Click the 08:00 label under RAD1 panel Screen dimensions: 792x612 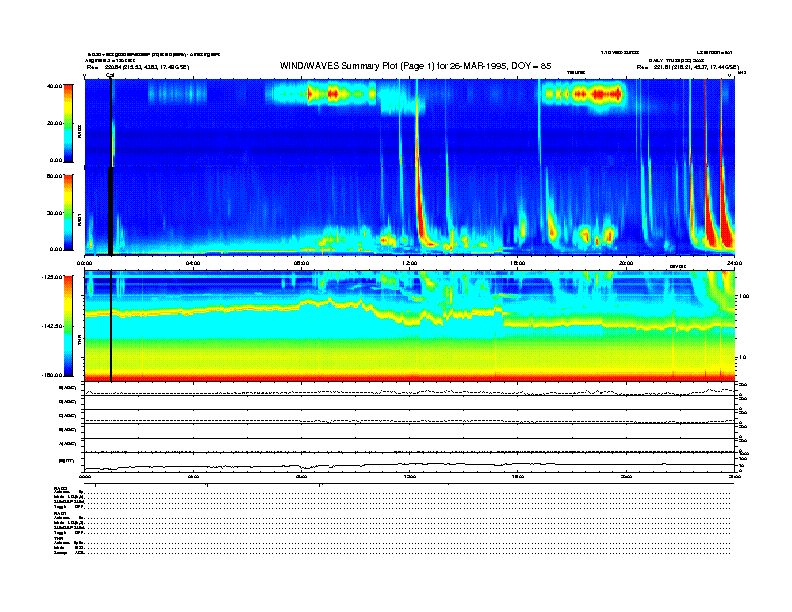click(x=301, y=263)
